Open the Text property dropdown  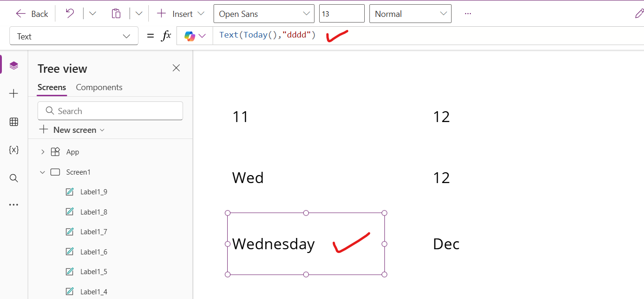pos(74,36)
